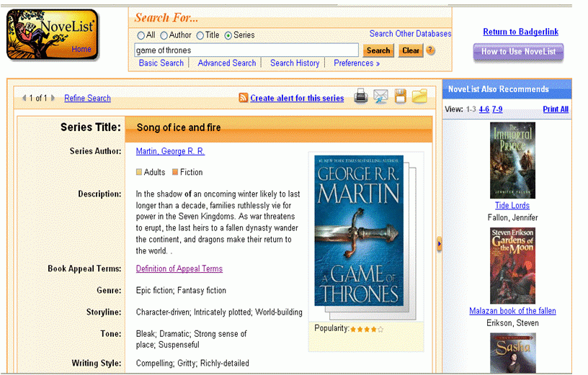View recommendations 4-6
Image resolution: width=588 pixels, height=375 pixels.
tap(484, 109)
